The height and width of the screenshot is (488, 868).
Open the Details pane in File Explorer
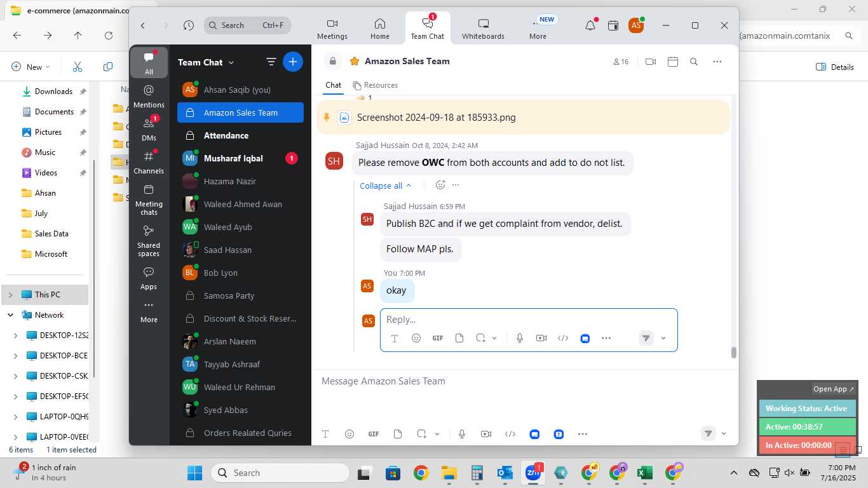835,67
